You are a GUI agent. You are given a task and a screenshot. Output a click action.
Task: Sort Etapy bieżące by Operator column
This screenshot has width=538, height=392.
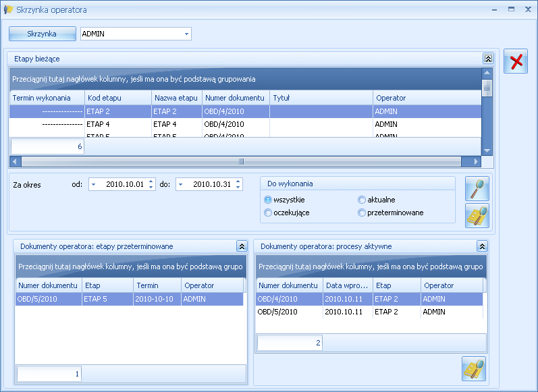tap(427, 98)
